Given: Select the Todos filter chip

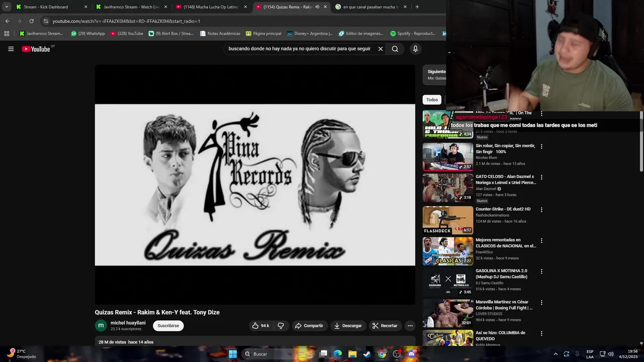Looking at the screenshot, I should click(432, 100).
